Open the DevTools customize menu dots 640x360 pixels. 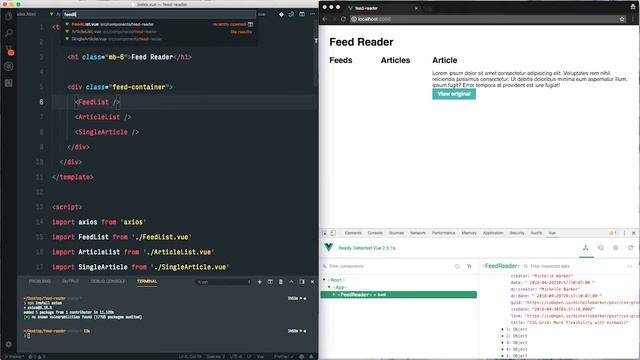(624, 233)
